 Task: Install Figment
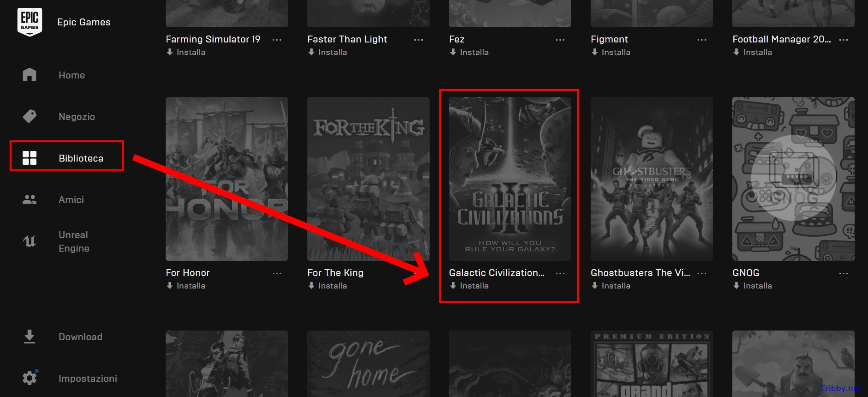(611, 52)
